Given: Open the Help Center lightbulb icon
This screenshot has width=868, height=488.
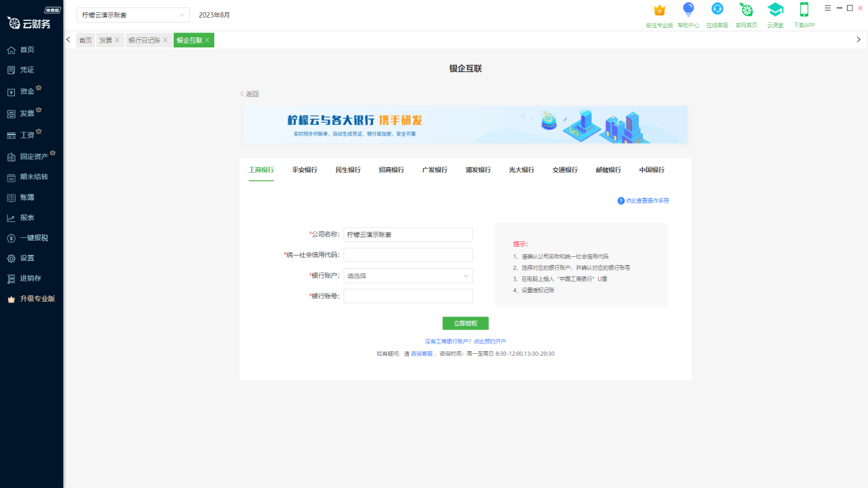Looking at the screenshot, I should pos(688,9).
